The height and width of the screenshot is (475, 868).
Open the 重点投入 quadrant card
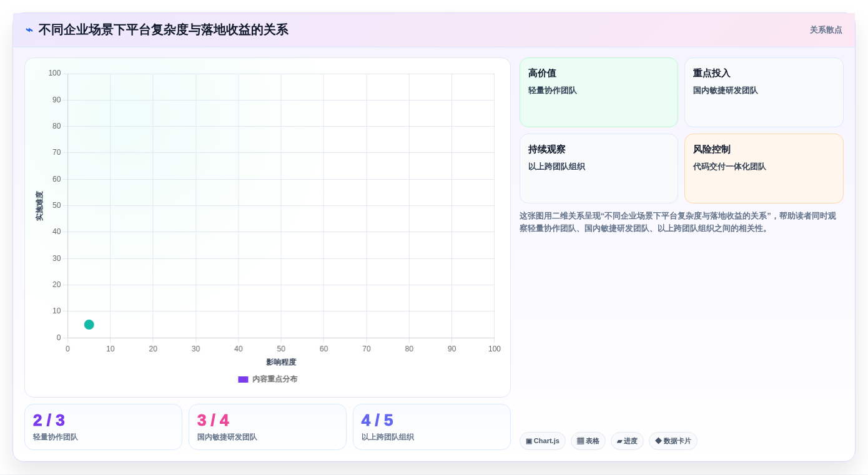[764, 92]
